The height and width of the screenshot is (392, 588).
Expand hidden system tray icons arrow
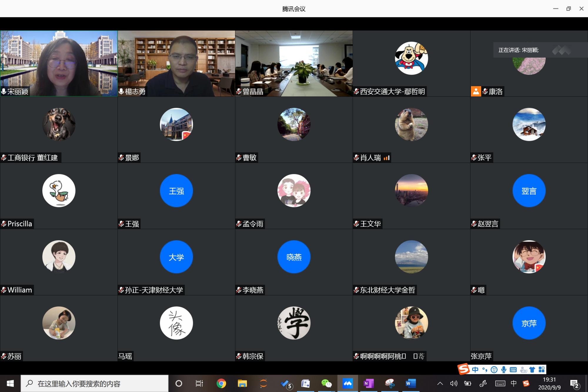pos(440,383)
